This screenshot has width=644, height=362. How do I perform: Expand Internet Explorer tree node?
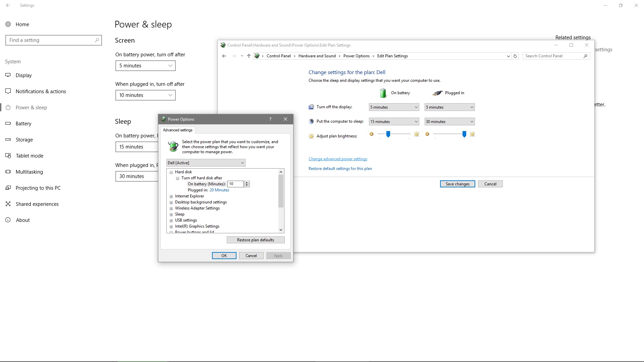(171, 196)
